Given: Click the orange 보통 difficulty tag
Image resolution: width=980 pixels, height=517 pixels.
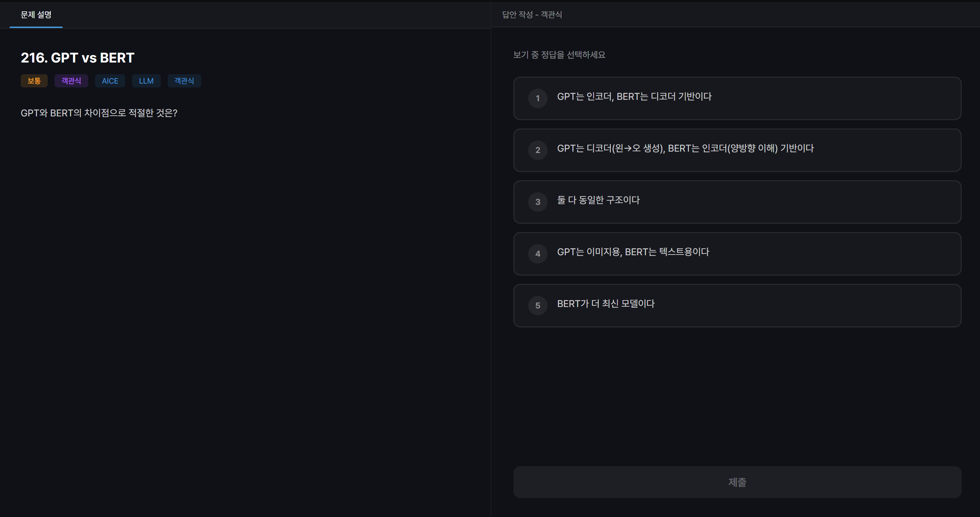Looking at the screenshot, I should coord(34,80).
